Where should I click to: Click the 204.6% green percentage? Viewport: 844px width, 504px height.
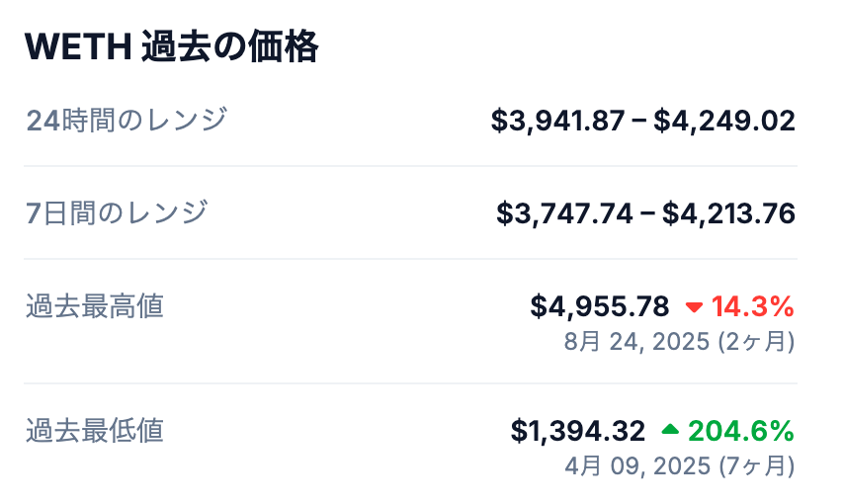click(x=741, y=431)
